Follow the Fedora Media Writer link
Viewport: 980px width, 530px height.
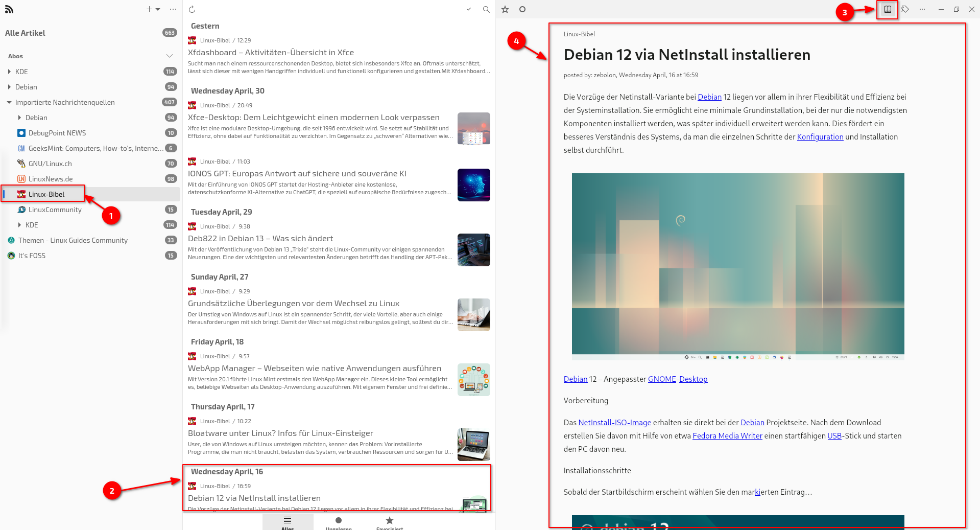(x=727, y=436)
